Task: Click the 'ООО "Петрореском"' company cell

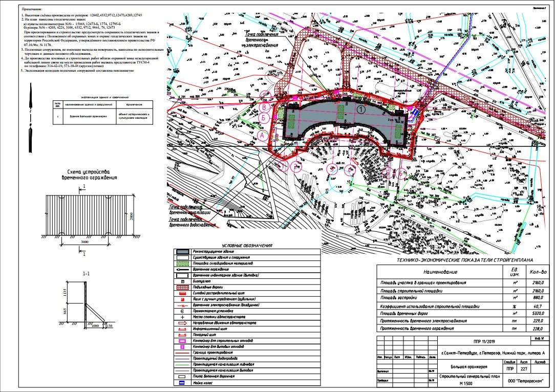Action: point(525,381)
